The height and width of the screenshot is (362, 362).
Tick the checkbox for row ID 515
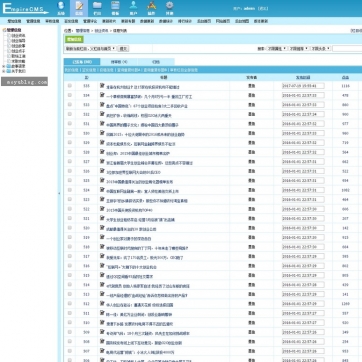[x=70, y=275]
